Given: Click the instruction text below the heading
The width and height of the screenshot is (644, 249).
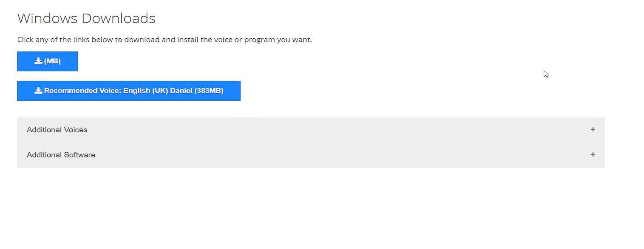Looking at the screenshot, I should pyautogui.click(x=164, y=40).
